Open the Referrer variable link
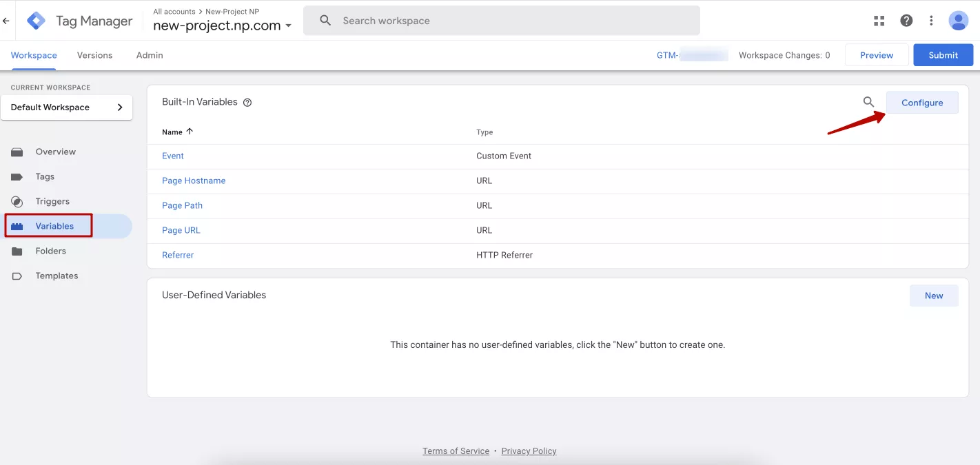980x465 pixels. pos(178,255)
